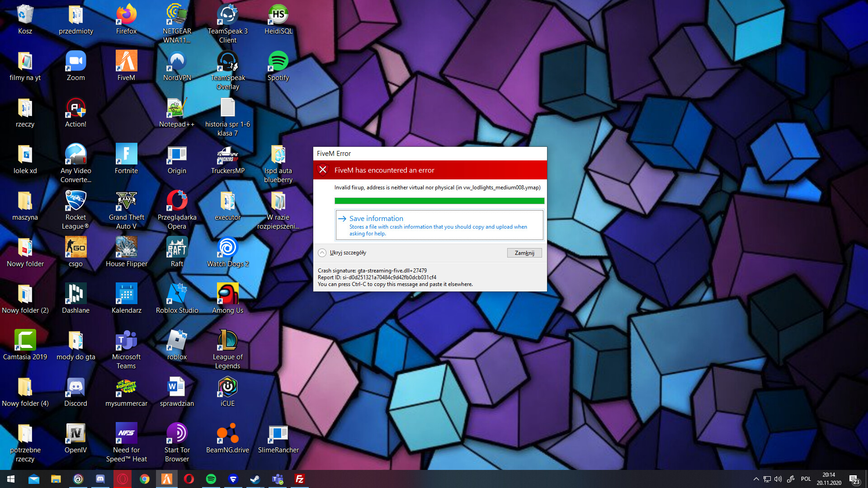Click the Zamknij button
868x488 pixels.
click(524, 253)
